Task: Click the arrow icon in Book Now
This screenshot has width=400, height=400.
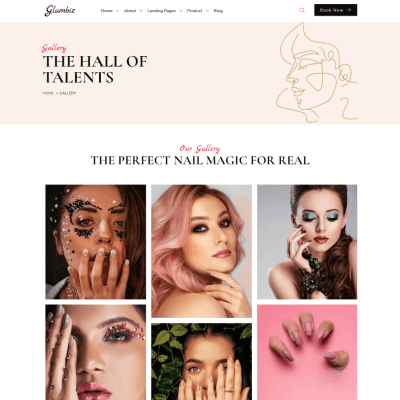Action: (x=349, y=10)
